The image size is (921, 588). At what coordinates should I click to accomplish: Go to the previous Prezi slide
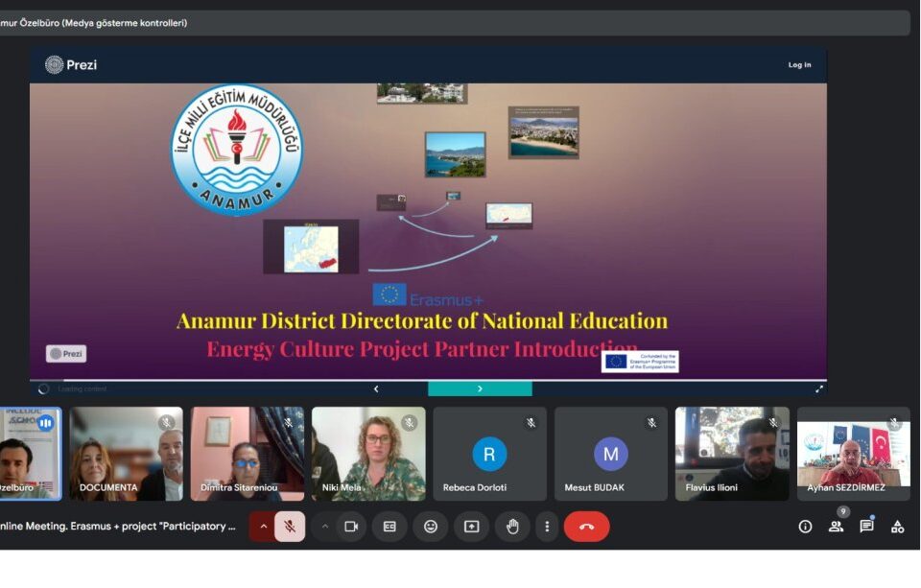click(376, 388)
